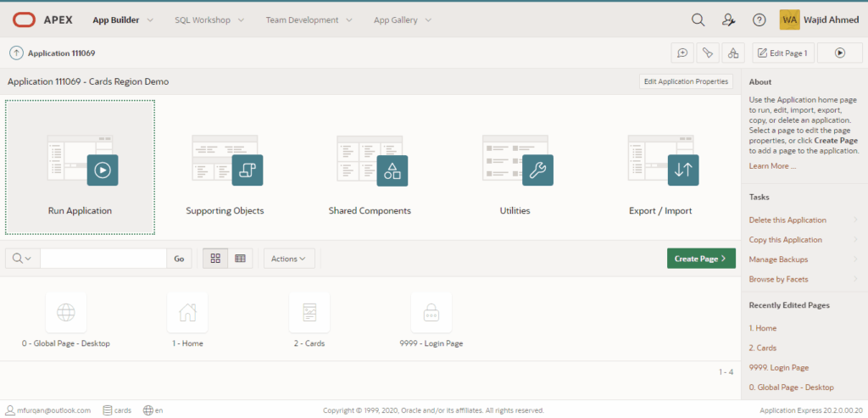Expand the App Builder menu chevron
Image resolution: width=868 pixels, height=418 pixels.
(x=150, y=20)
